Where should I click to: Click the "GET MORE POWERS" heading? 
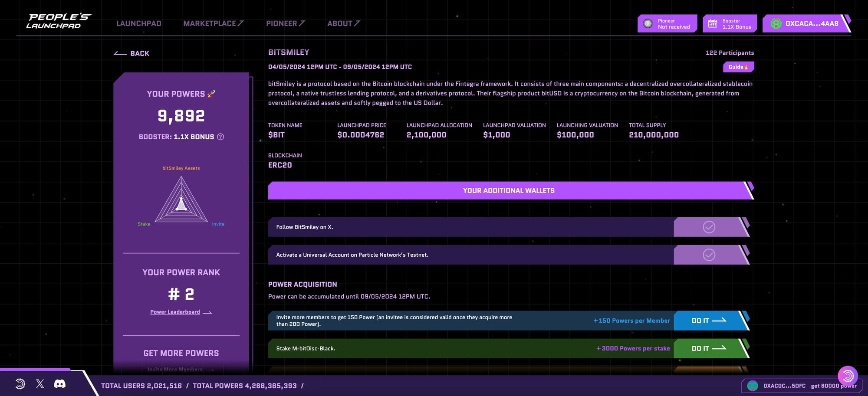(181, 353)
